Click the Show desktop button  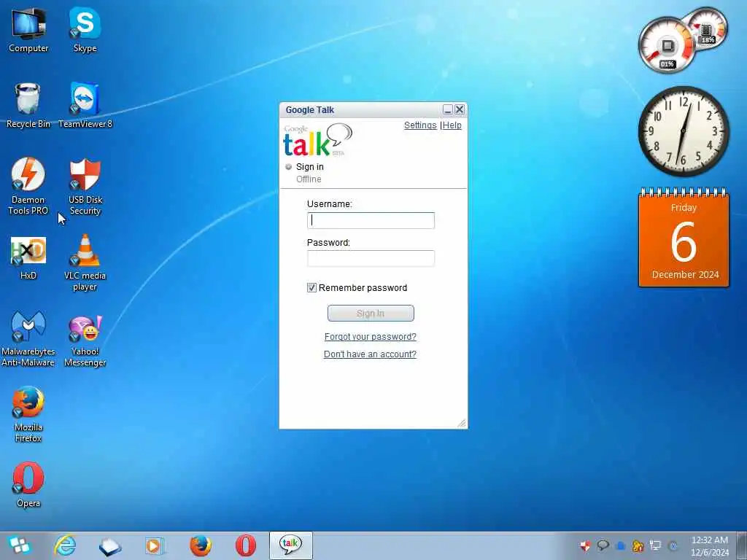[x=742, y=545]
